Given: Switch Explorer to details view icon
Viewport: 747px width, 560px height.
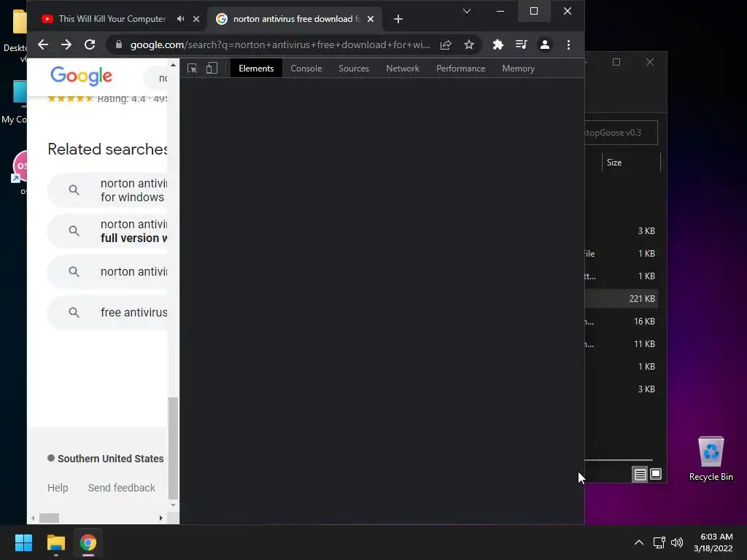Looking at the screenshot, I should [640, 474].
